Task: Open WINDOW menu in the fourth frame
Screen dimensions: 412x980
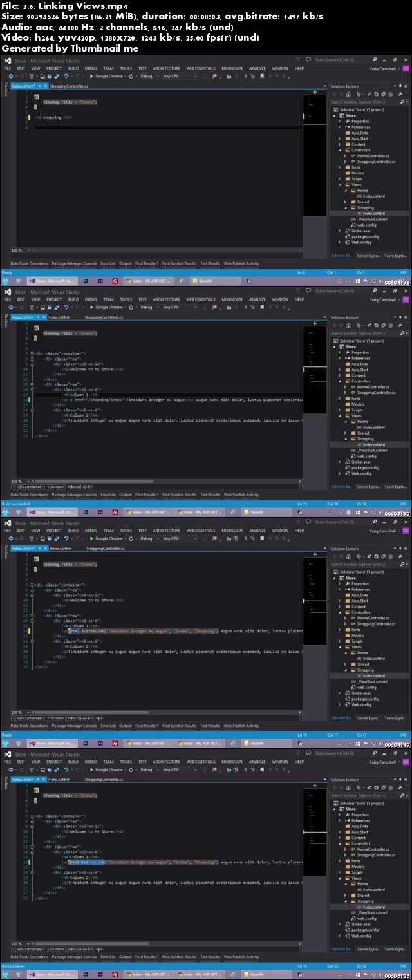Action: pyautogui.click(x=280, y=762)
